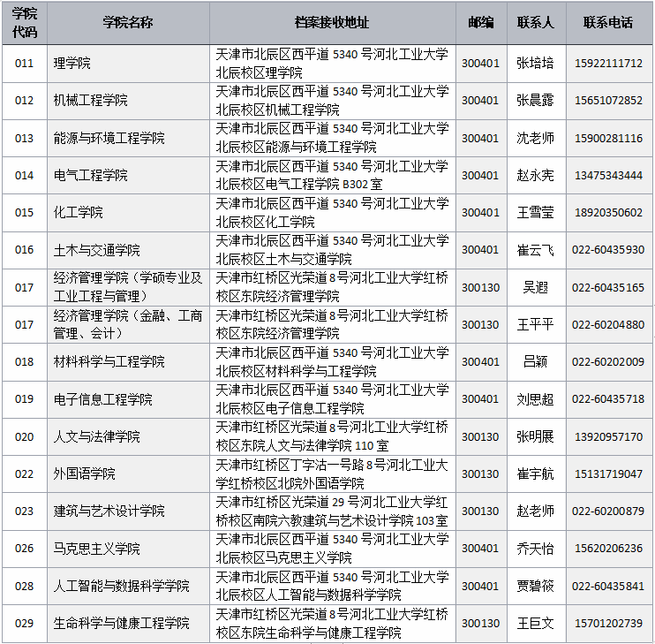Click phone number 15620206236
The height and width of the screenshot is (644, 655).
[608, 548]
